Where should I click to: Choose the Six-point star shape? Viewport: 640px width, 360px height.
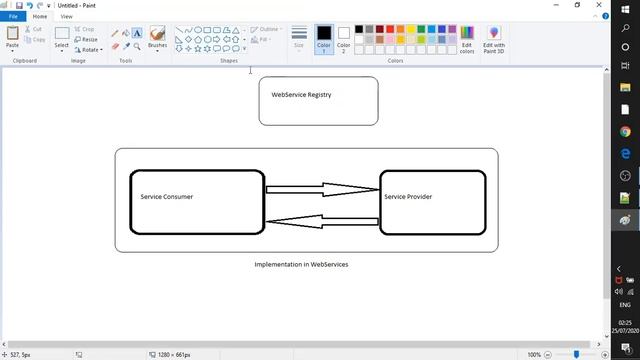click(207, 49)
